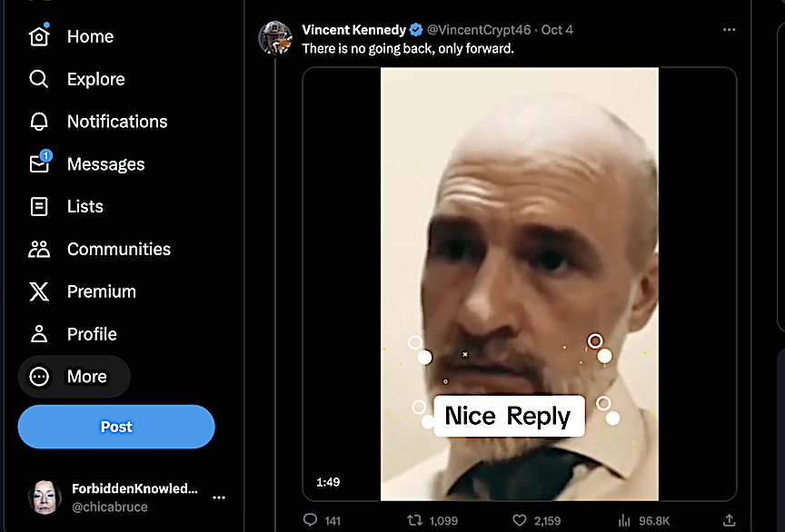Viewport: 785px width, 532px height.
Task: Like the tweet with heart icon
Action: point(520,520)
